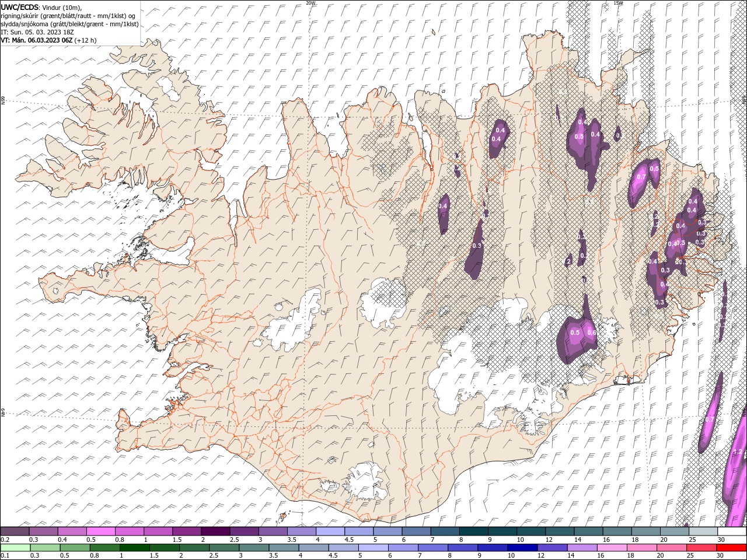This screenshot has width=747, height=560.
Task: Click the deep blue swatch labeled 10, bottom row
Action: coord(522,548)
